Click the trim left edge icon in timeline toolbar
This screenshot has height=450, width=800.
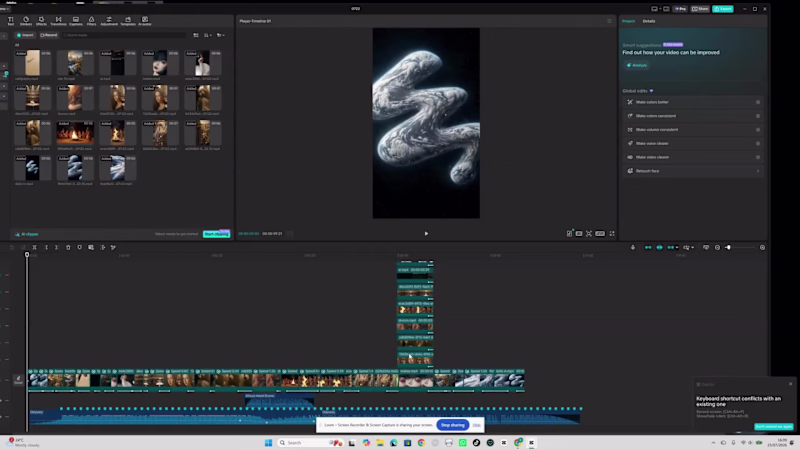46,247
